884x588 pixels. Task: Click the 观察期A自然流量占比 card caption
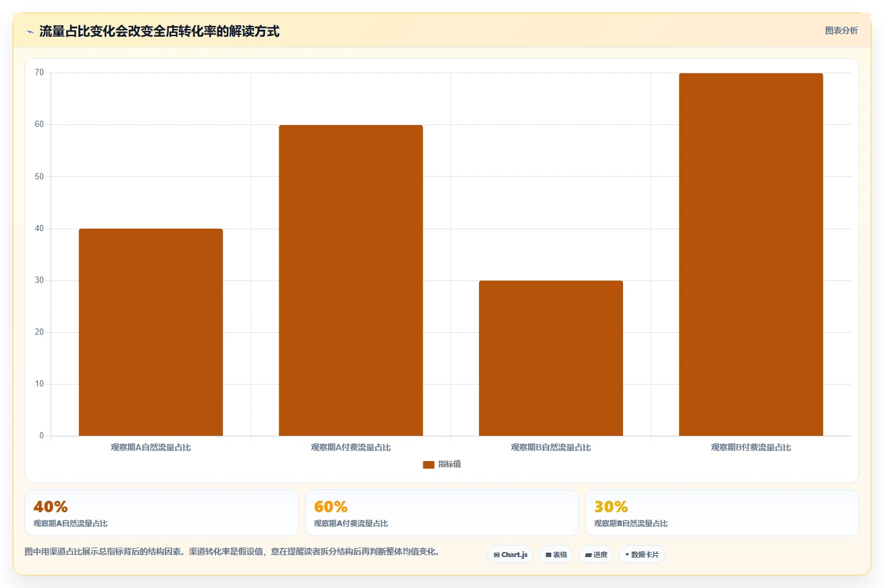70,524
